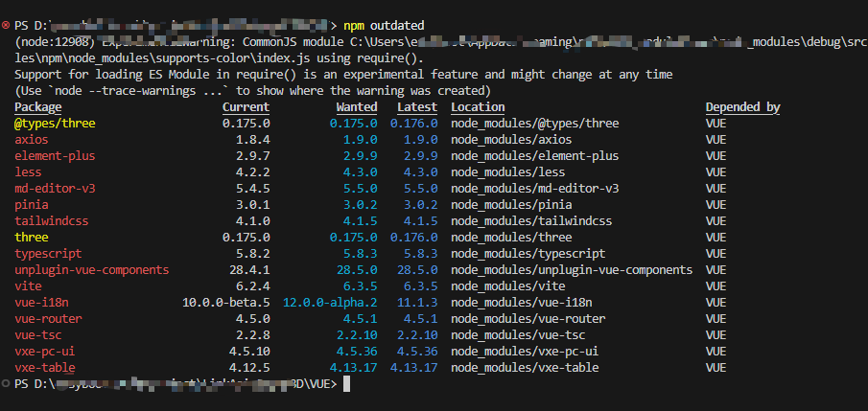Select the 'element-plus' package name
Image resolution: width=868 pixels, height=411 pixels.
click(x=55, y=156)
